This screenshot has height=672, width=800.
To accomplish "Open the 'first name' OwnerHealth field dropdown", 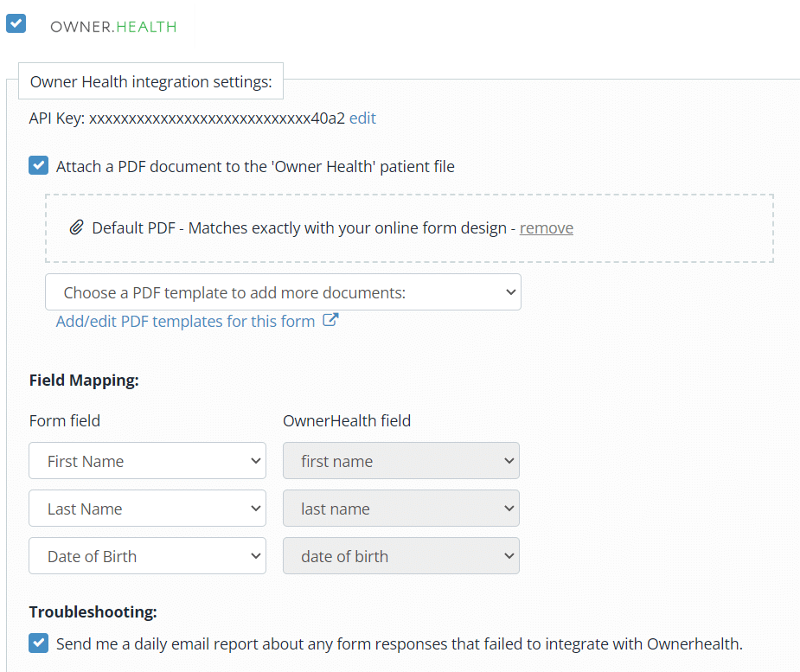I will [x=400, y=461].
